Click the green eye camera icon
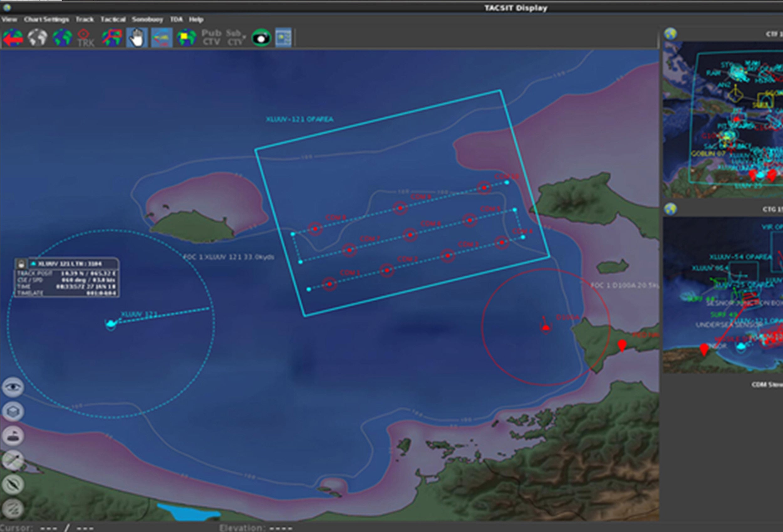783x532 pixels. click(261, 38)
